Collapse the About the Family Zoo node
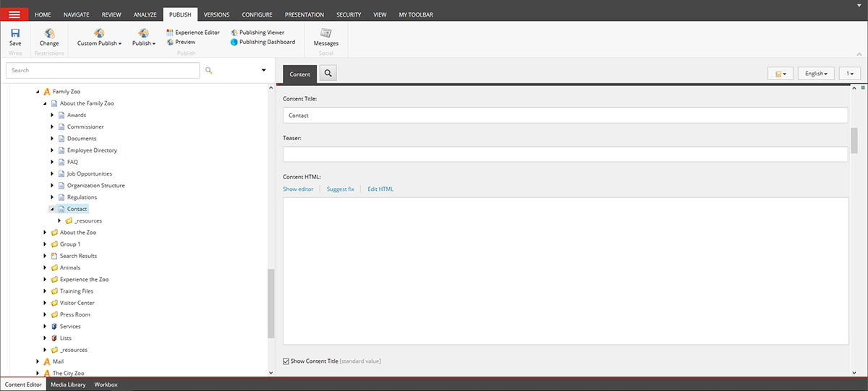This screenshot has width=868, height=391. (45, 103)
